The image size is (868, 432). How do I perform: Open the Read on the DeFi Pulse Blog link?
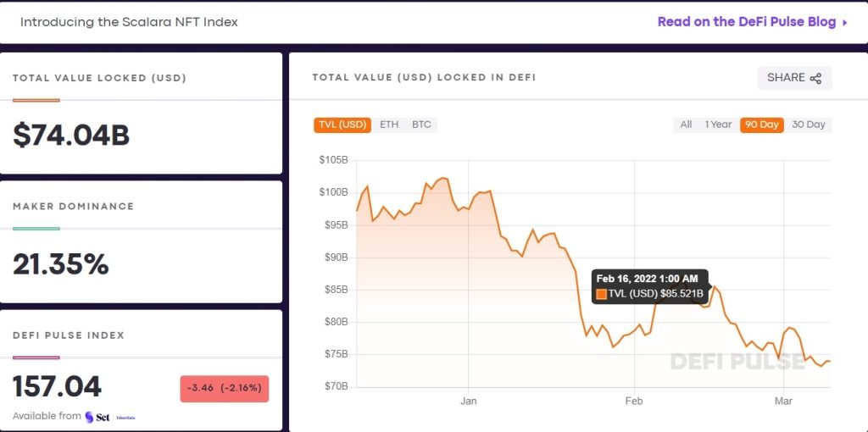click(x=746, y=22)
